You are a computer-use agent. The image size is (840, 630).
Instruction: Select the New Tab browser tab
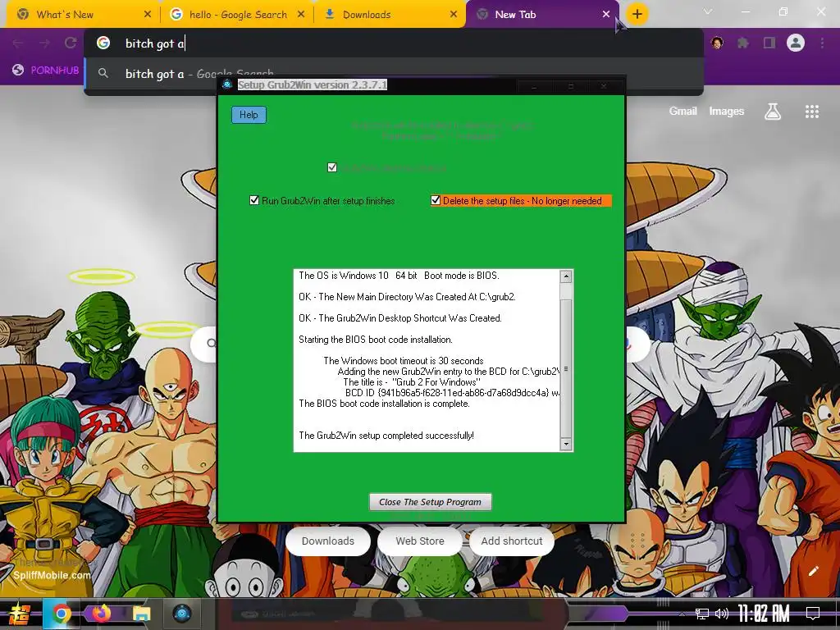[541, 15]
